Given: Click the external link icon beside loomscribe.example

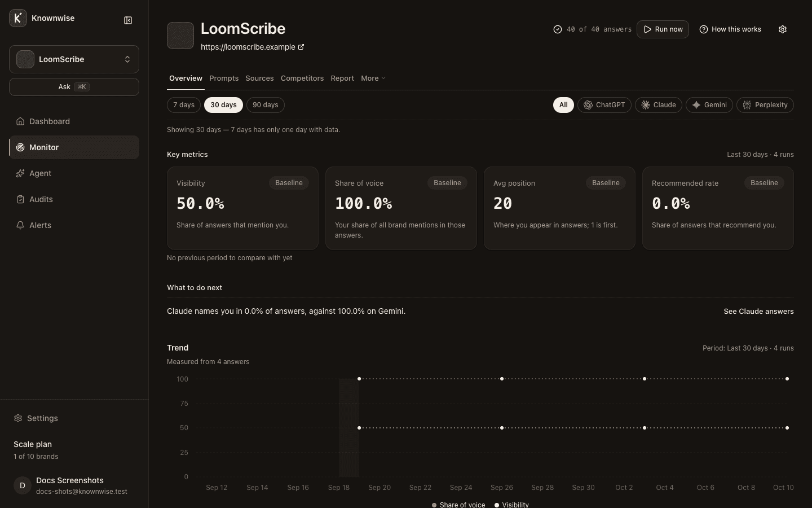Looking at the screenshot, I should click(301, 47).
